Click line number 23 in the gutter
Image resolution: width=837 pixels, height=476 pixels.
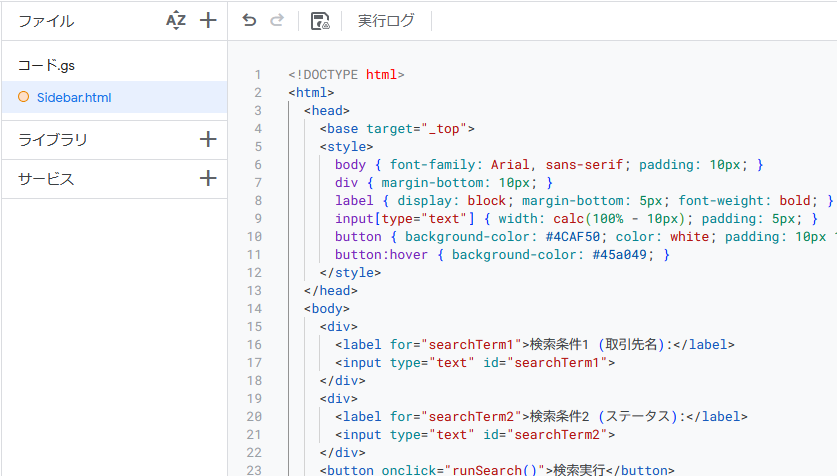pyautogui.click(x=254, y=470)
